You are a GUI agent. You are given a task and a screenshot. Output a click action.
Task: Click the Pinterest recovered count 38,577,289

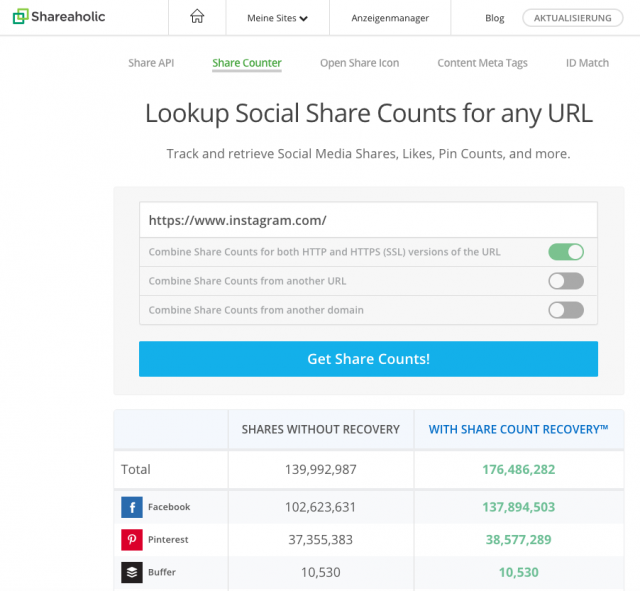[x=518, y=540]
